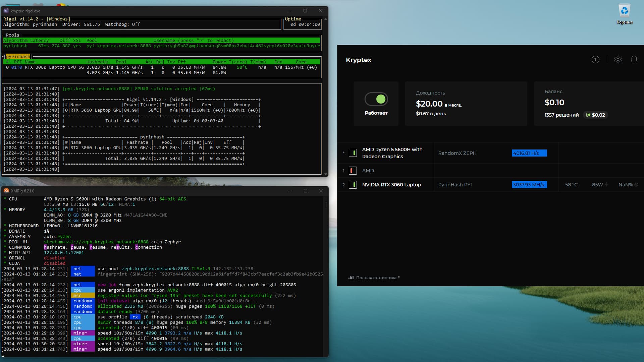This screenshot has width=644, height=362.
Task: Maximize the kryptex_rigel.exe window
Action: pos(305,11)
